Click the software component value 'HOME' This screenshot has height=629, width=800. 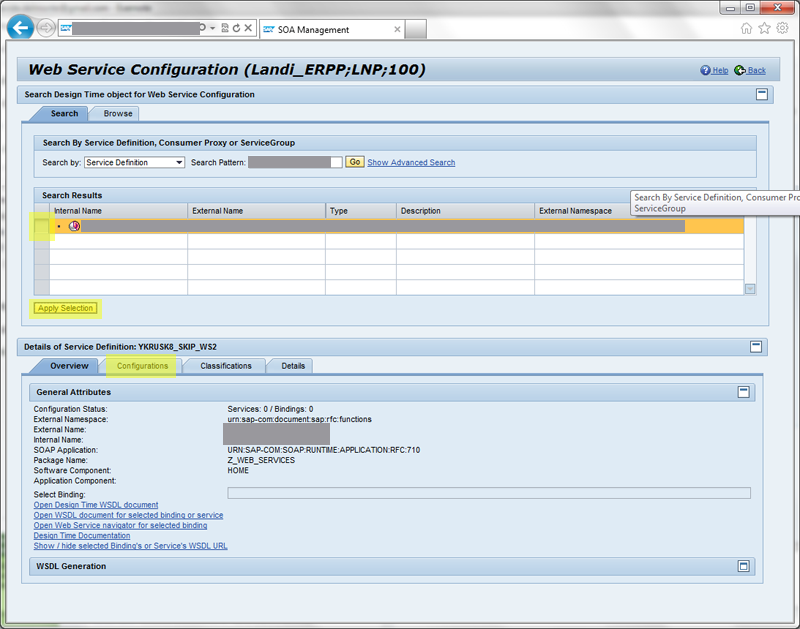coord(238,470)
